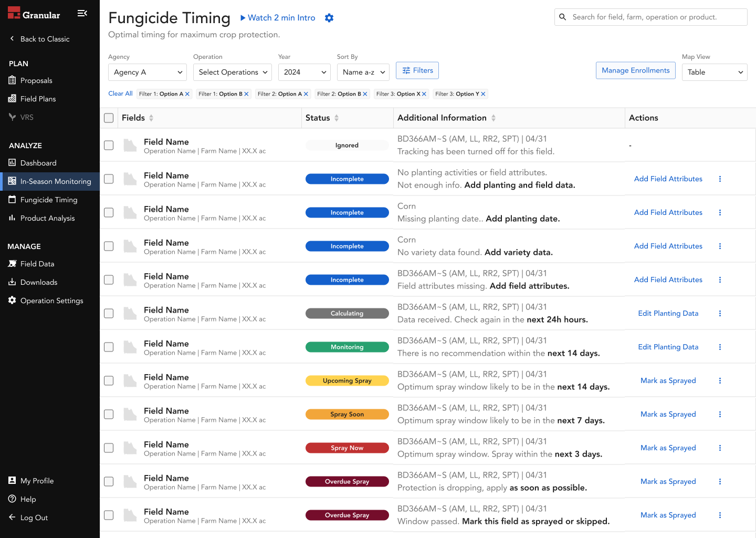
Task: Open kebab menu for the Spray Now row
Action: click(720, 448)
